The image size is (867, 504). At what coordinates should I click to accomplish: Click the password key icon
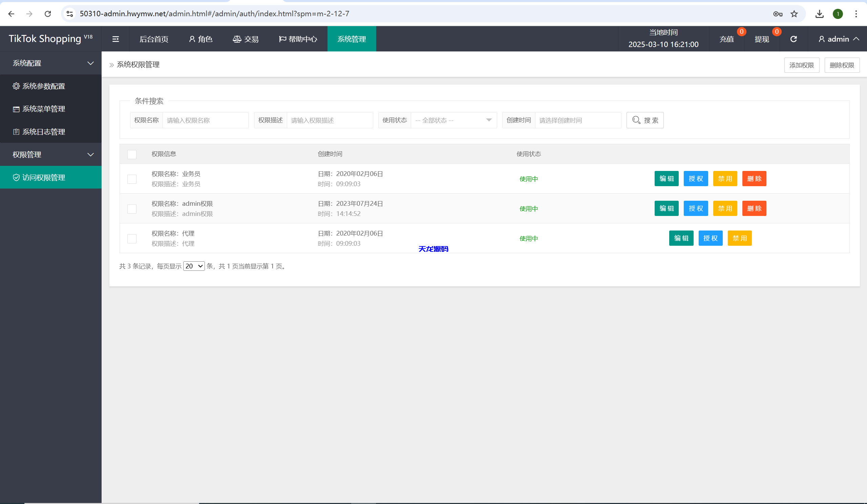pyautogui.click(x=778, y=14)
